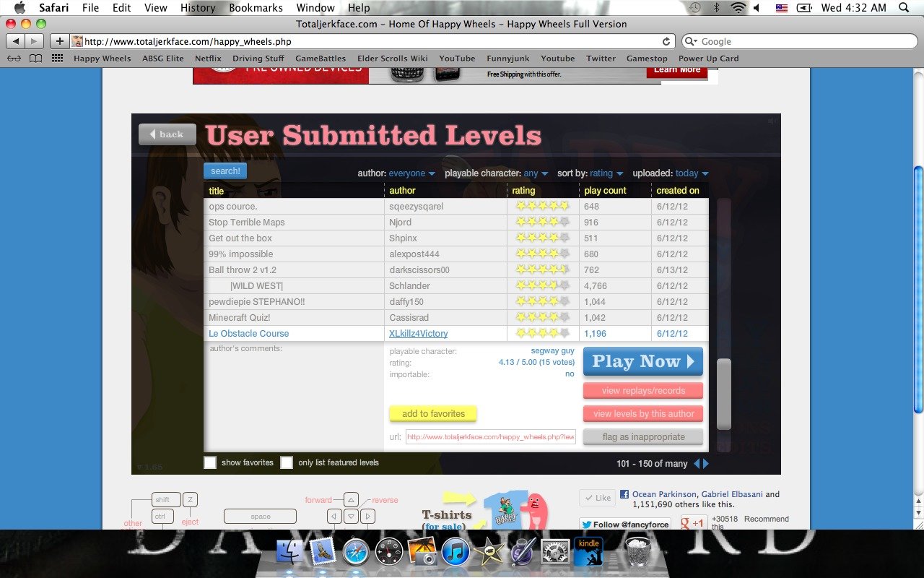Open the sort by rating dropdown
This screenshot has height=578, width=924.
tap(606, 173)
